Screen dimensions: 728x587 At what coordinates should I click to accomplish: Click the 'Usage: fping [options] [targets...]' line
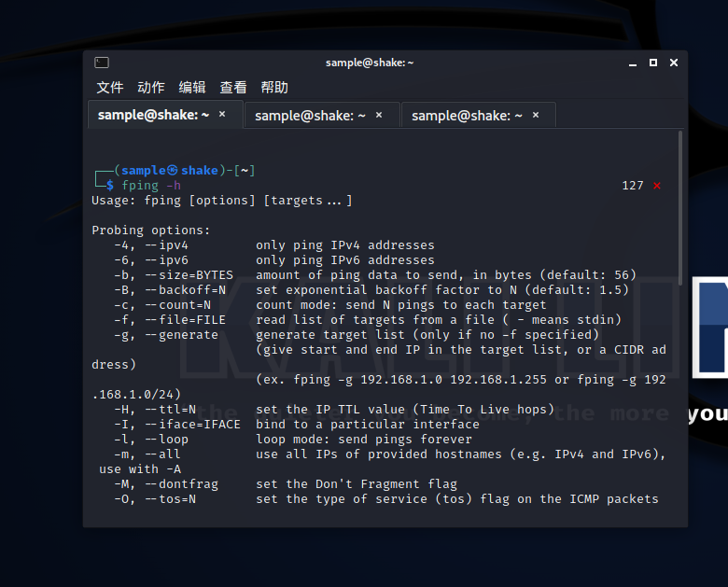pos(222,201)
